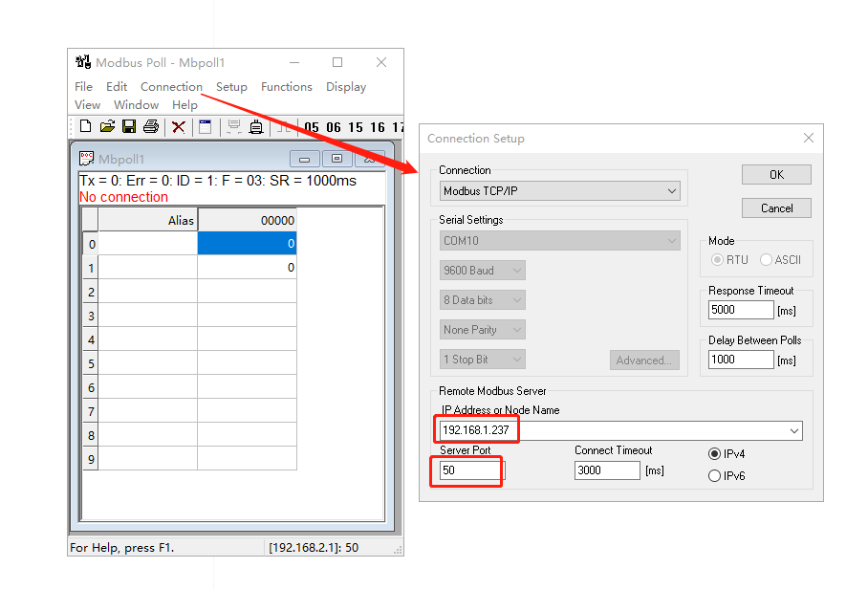Image resolution: width=868 pixels, height=590 pixels.
Task: Click the Server Port input field
Action: tap(470, 470)
